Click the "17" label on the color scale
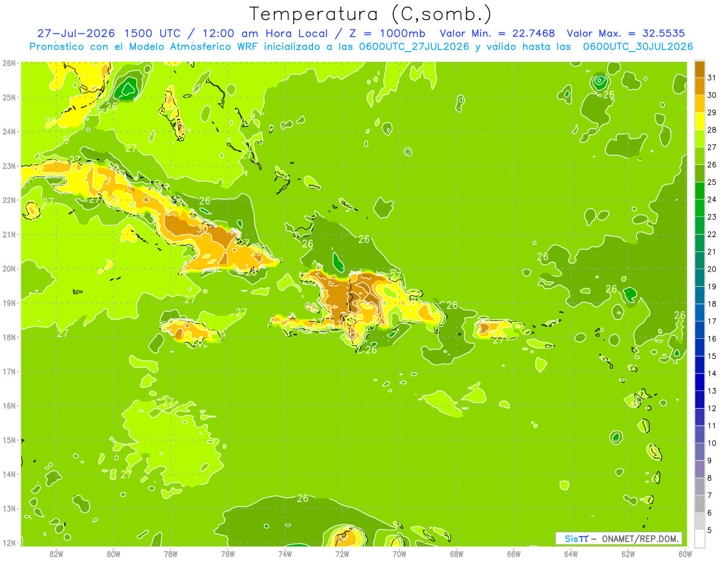The height and width of the screenshot is (562, 728). point(712,321)
